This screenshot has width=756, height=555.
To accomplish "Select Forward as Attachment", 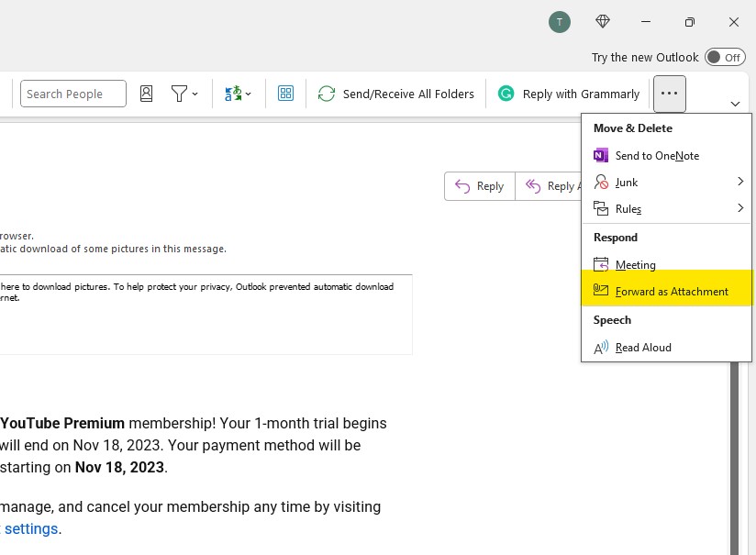I will pos(666,291).
